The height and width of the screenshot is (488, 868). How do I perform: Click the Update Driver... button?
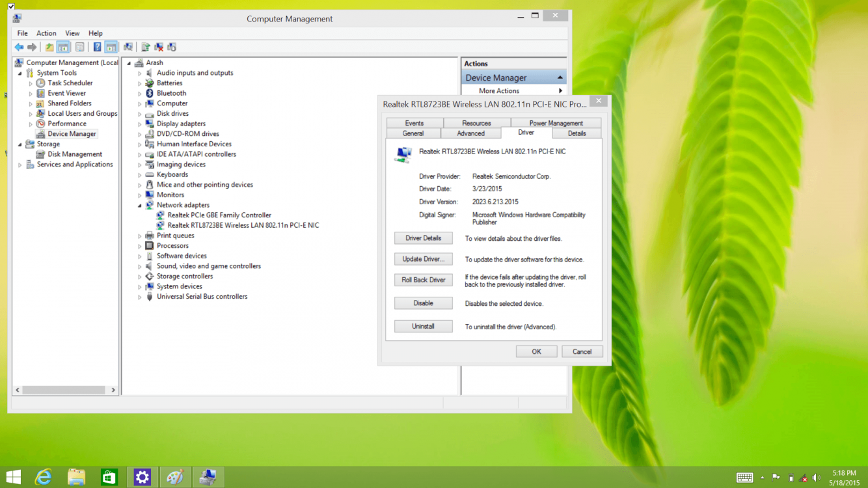423,259
